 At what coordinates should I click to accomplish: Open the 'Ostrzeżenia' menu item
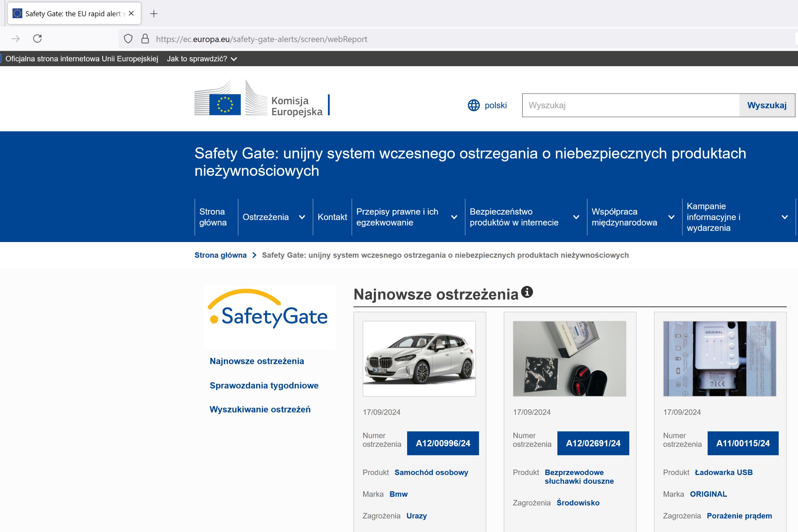tap(266, 217)
